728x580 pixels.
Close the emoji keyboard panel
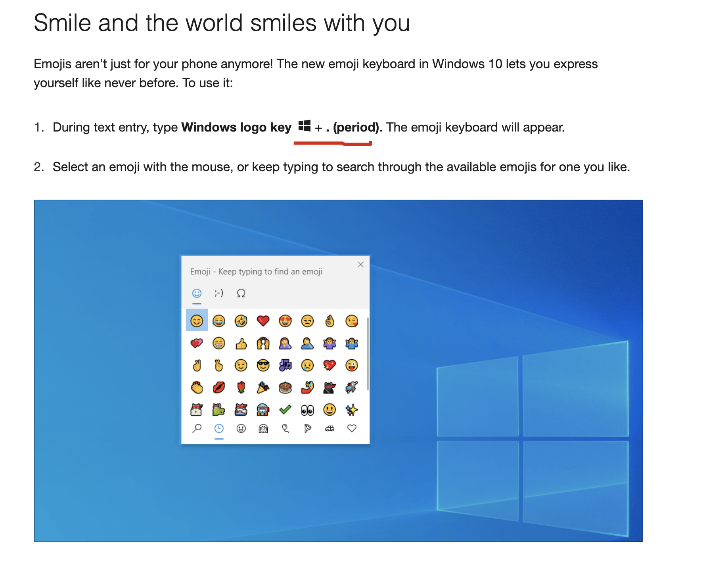click(360, 265)
